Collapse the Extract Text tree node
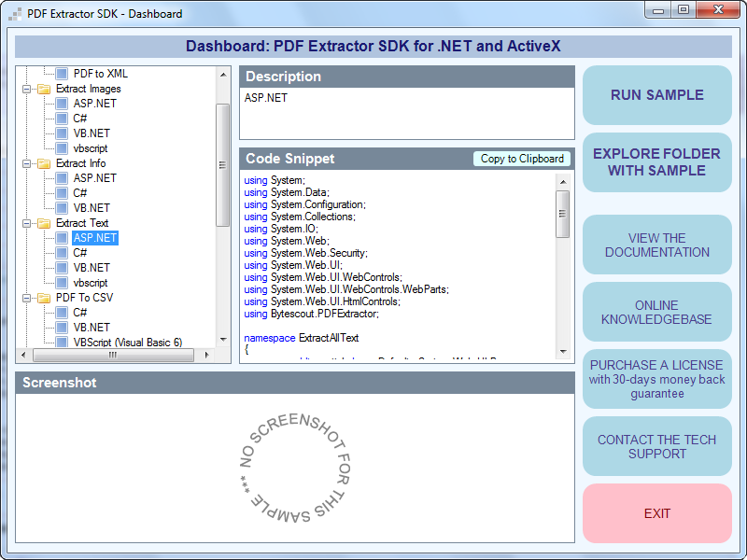 27,223
